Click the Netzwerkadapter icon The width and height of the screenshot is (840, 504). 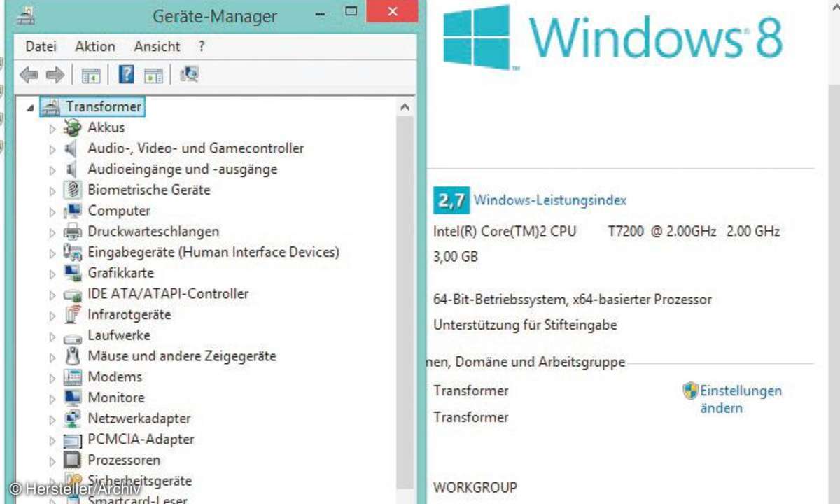click(72, 419)
